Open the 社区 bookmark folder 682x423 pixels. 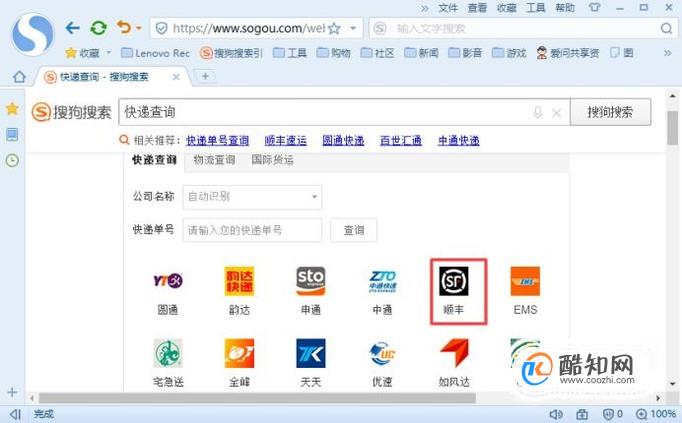click(378, 53)
